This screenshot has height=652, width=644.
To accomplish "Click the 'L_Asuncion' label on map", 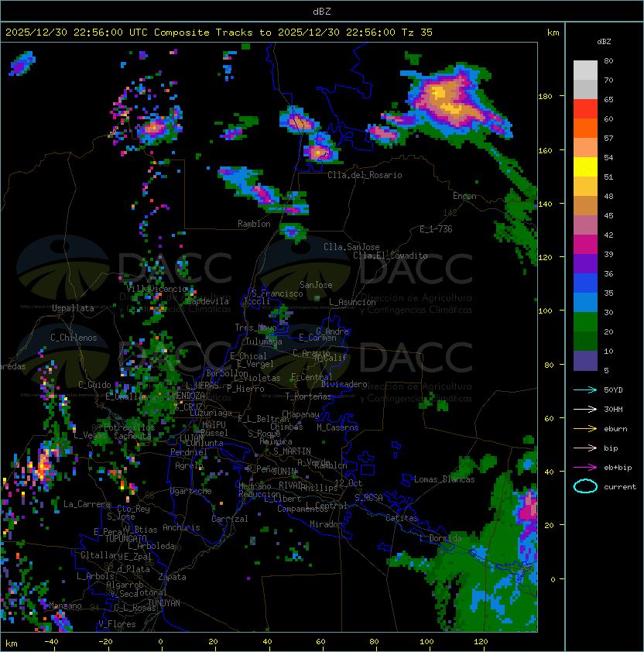I will click(352, 302).
